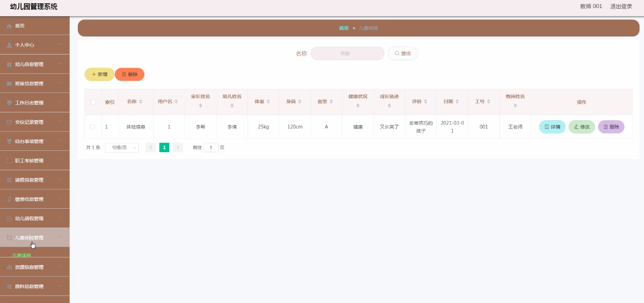Click the person icon for 个人中心
Image resolution: width=644 pixels, height=303 pixels.
(x=9, y=45)
